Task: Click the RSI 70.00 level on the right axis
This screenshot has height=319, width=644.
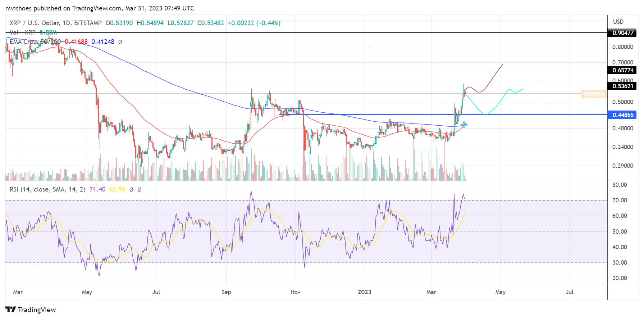Action: (x=620, y=200)
